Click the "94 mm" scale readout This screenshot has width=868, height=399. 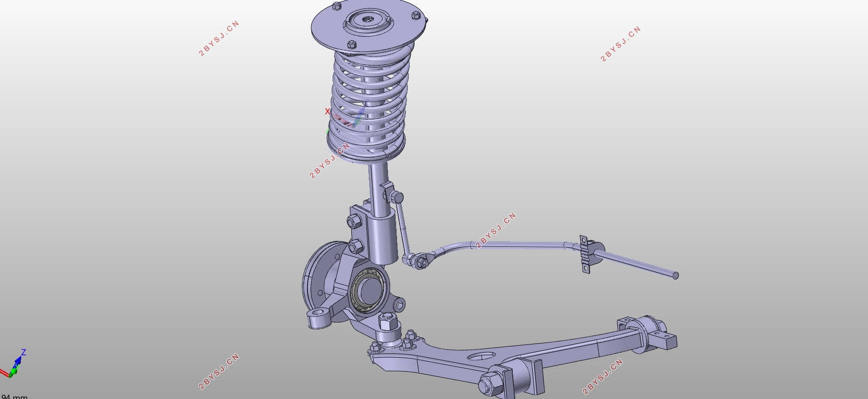tap(15, 397)
